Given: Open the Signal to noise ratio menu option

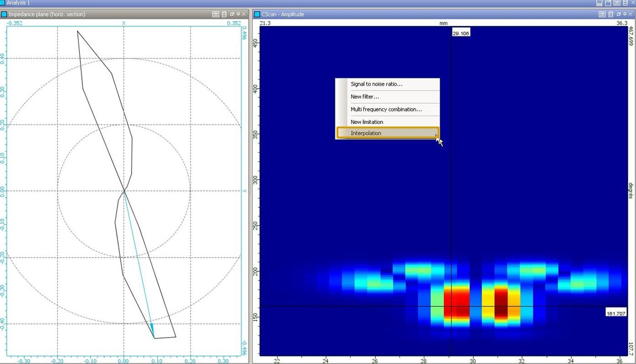Looking at the screenshot, I should [x=376, y=84].
